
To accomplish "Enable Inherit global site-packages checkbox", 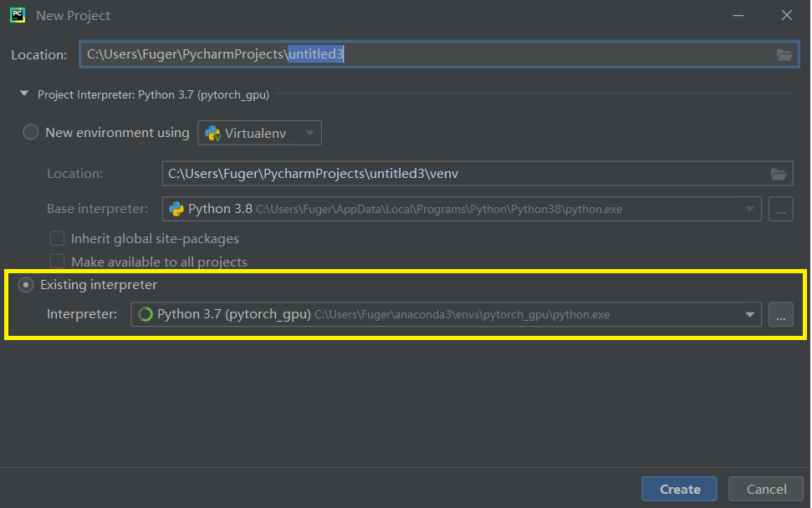I will (57, 238).
